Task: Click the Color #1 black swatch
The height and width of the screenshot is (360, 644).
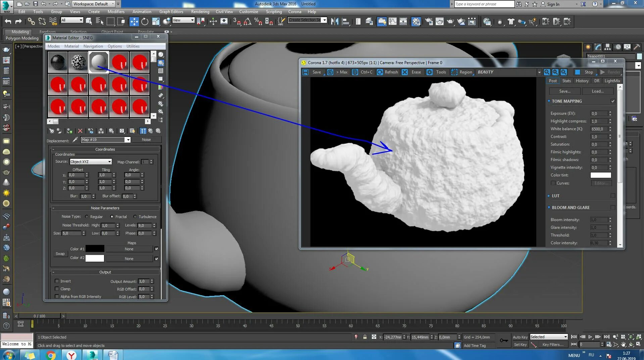Action: (95, 249)
